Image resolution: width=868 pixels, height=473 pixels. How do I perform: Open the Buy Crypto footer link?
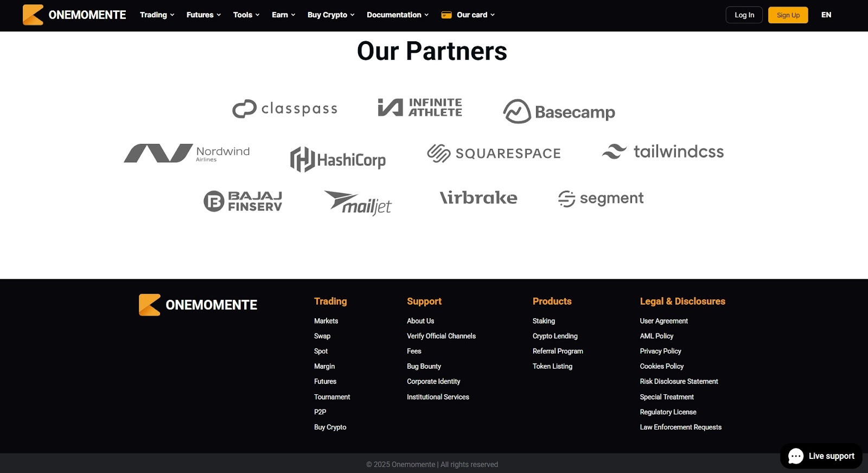click(x=330, y=427)
